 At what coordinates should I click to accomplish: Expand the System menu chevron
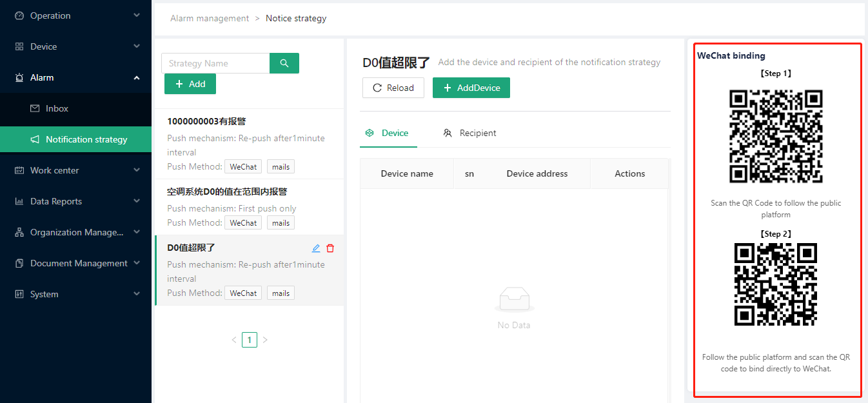(137, 294)
